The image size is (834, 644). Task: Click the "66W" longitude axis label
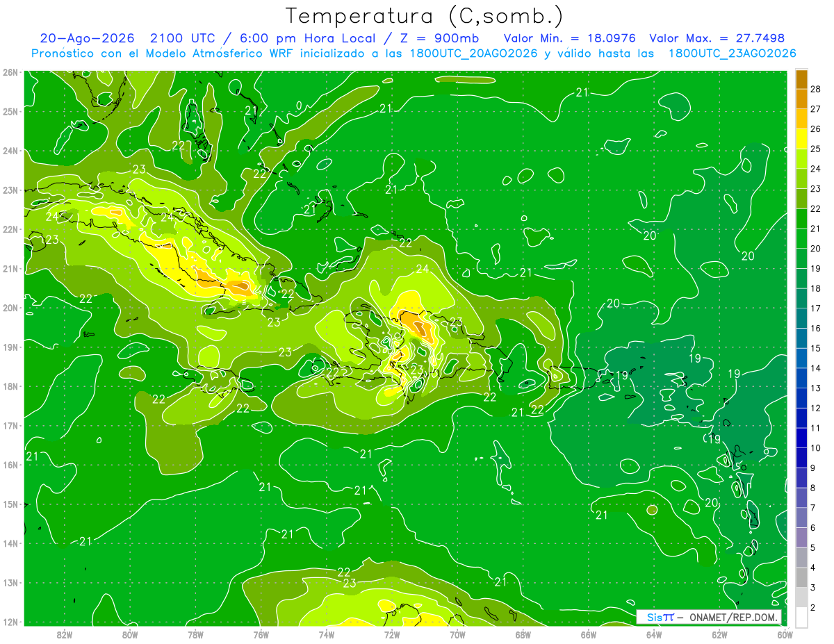tap(588, 634)
